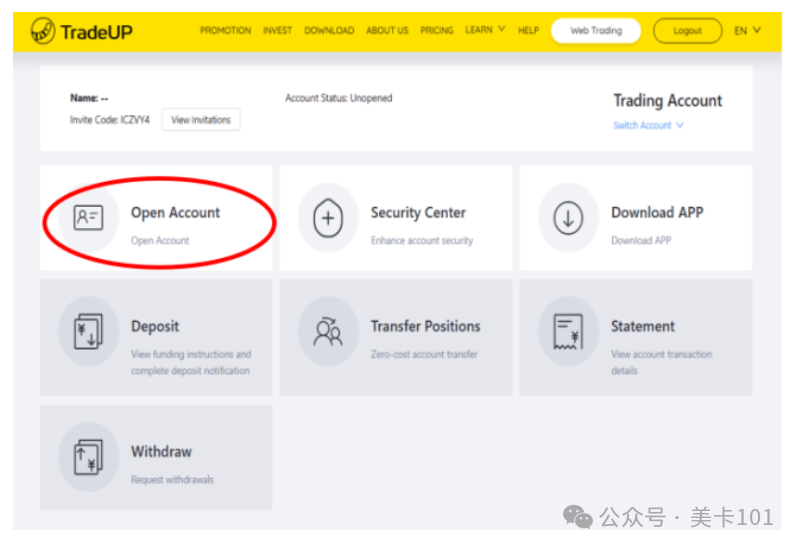Image resolution: width=799 pixels, height=549 pixels.
Task: Open the PROMOTION menu item
Action: (x=225, y=31)
